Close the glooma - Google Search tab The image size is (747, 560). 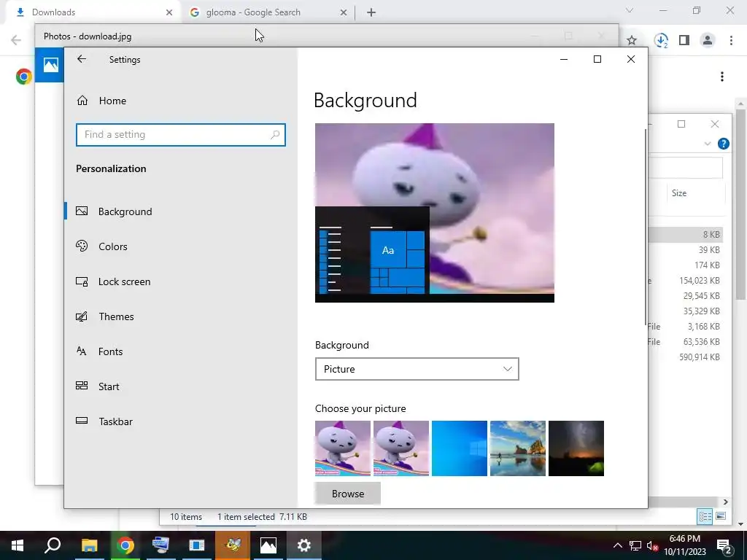click(x=344, y=13)
